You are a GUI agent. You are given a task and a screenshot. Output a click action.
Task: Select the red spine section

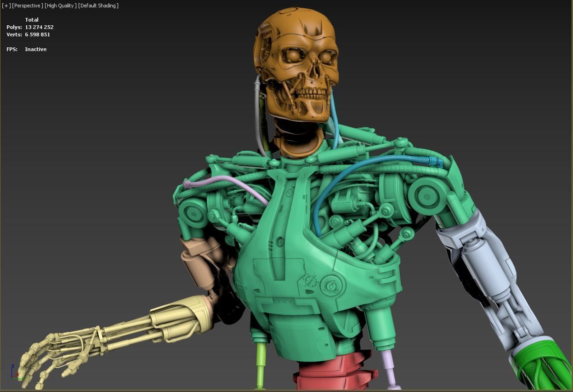tap(333, 372)
